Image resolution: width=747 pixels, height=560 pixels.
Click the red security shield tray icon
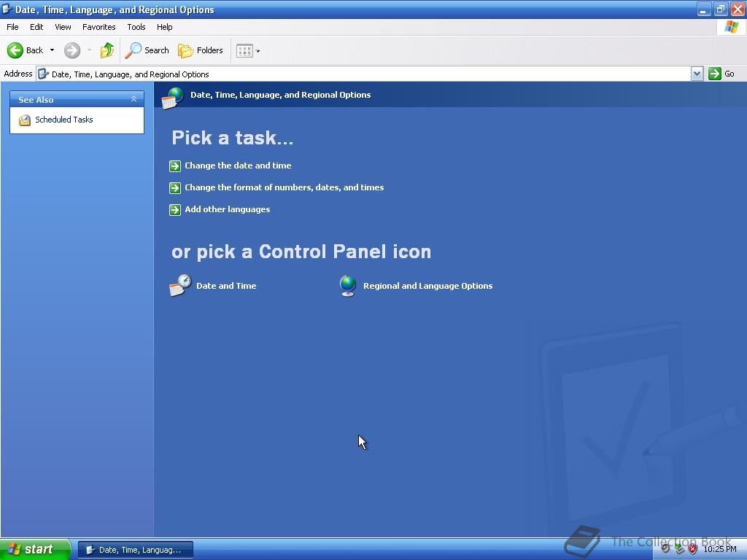(x=693, y=549)
